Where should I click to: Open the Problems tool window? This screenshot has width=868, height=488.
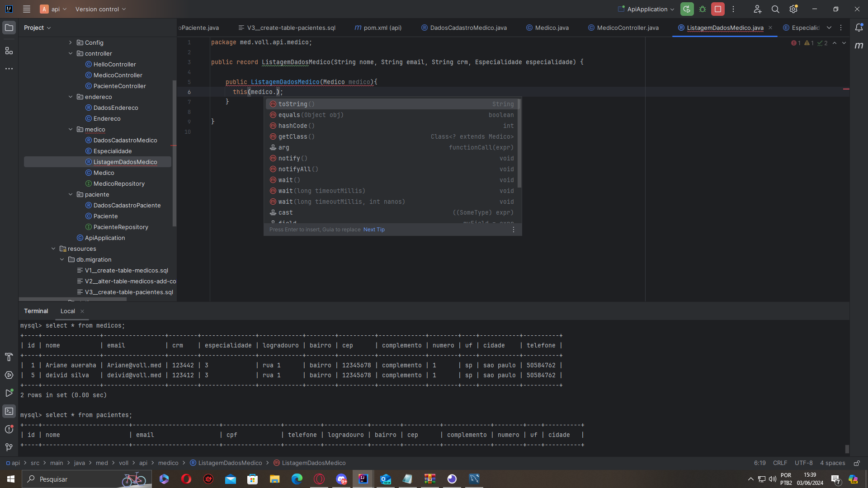[x=9, y=429]
